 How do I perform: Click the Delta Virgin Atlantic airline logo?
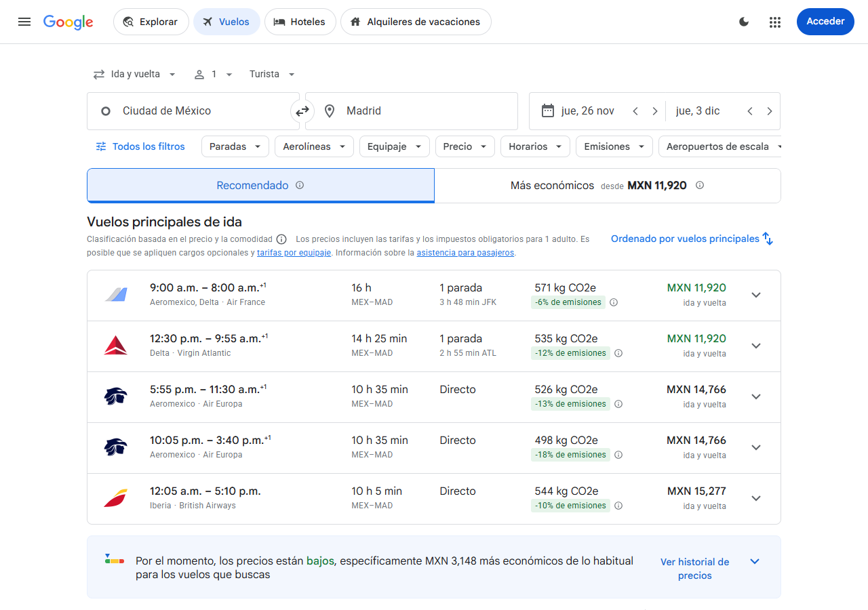pyautogui.click(x=116, y=346)
